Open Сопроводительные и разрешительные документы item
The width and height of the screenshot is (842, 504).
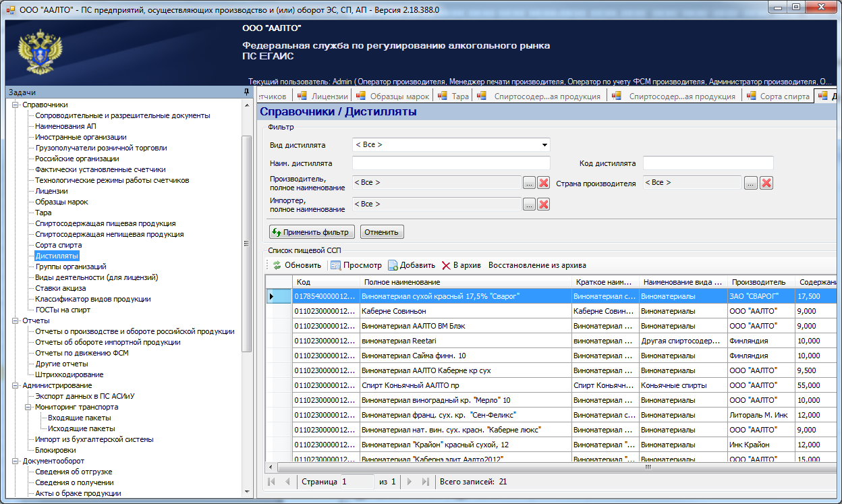click(x=123, y=115)
